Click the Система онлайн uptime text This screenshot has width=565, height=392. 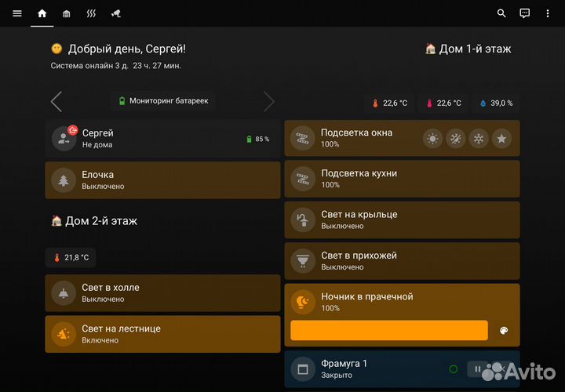click(x=115, y=66)
